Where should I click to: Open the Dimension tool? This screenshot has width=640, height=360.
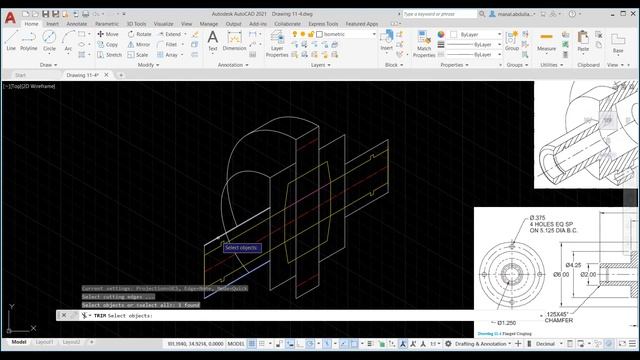click(x=234, y=41)
